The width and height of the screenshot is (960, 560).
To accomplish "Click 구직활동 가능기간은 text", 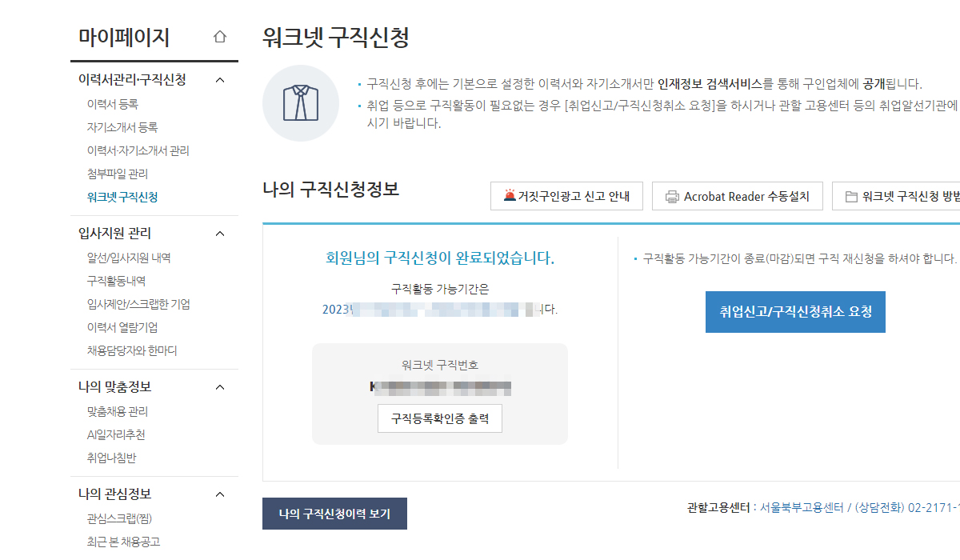I will [x=440, y=288].
